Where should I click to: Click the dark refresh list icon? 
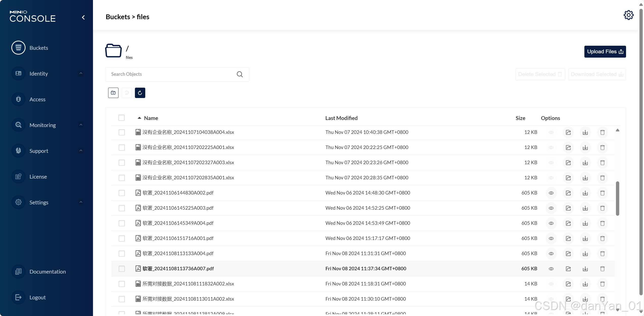pyautogui.click(x=140, y=93)
